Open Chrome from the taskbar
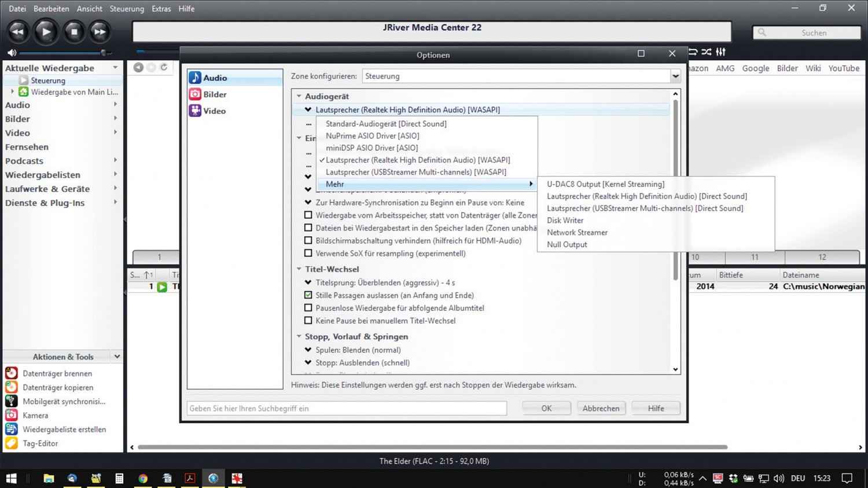 [x=143, y=478]
